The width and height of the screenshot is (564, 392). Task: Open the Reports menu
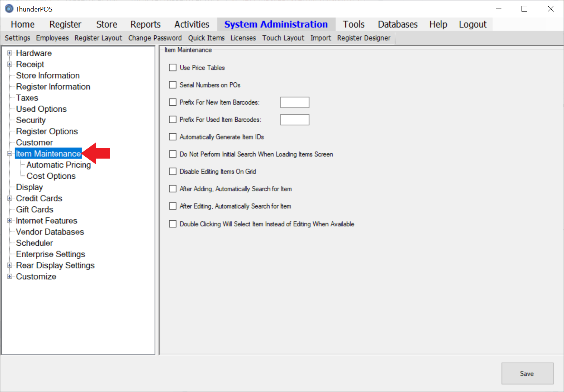coord(145,25)
